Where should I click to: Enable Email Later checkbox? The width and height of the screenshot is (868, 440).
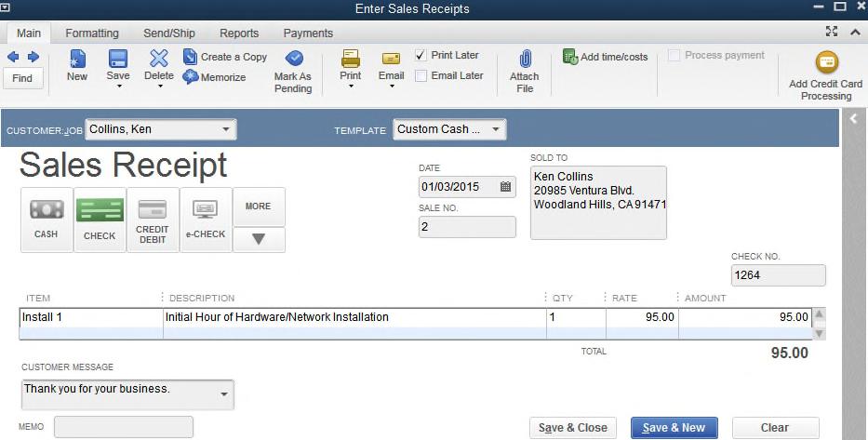pyautogui.click(x=421, y=76)
